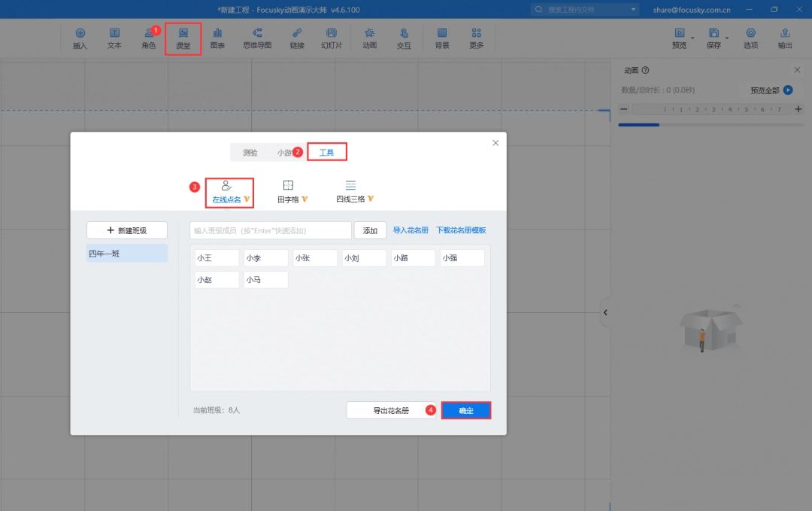Click the class member name input field
Image resolution: width=812 pixels, height=511 pixels.
pyautogui.click(x=270, y=230)
